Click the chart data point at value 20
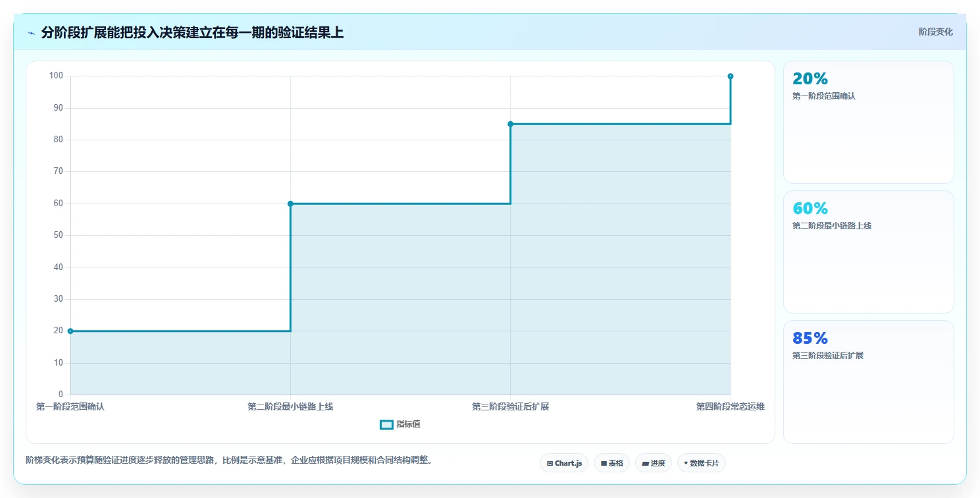Viewport: 980px width, 498px height. [x=70, y=331]
